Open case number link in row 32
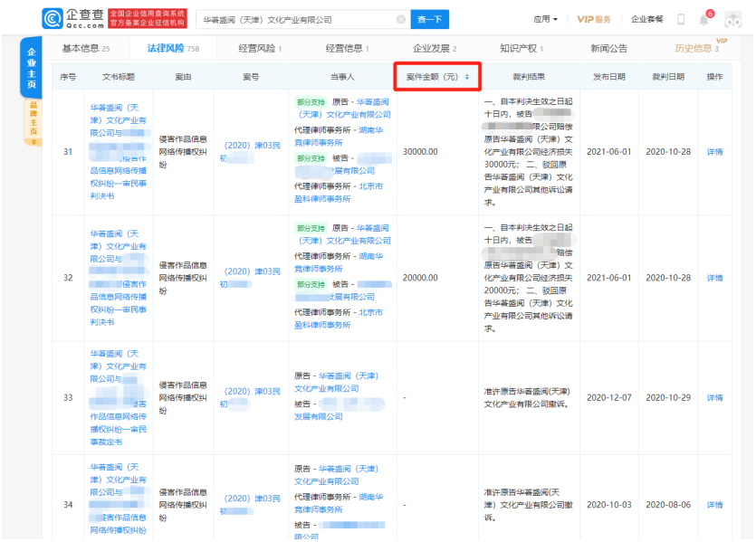Screen dimensions: 756x542 pyautogui.click(x=250, y=278)
